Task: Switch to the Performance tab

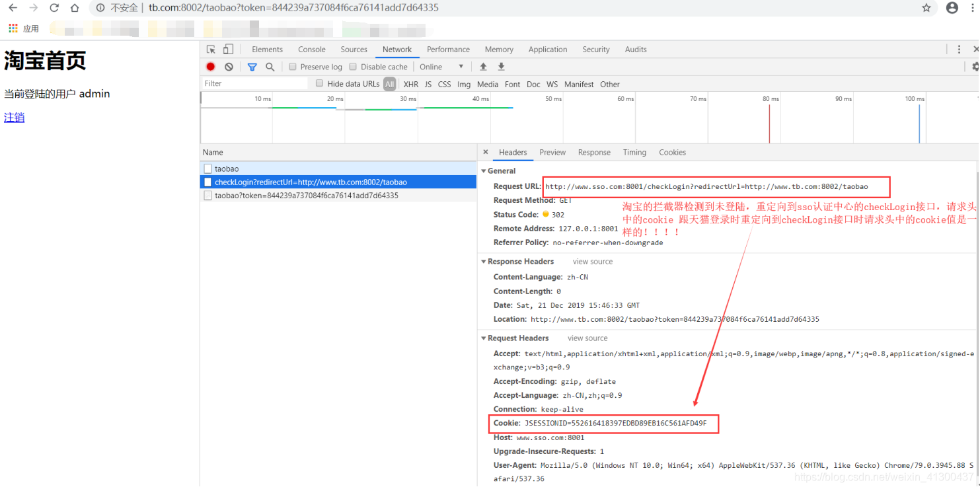Action: (x=448, y=50)
